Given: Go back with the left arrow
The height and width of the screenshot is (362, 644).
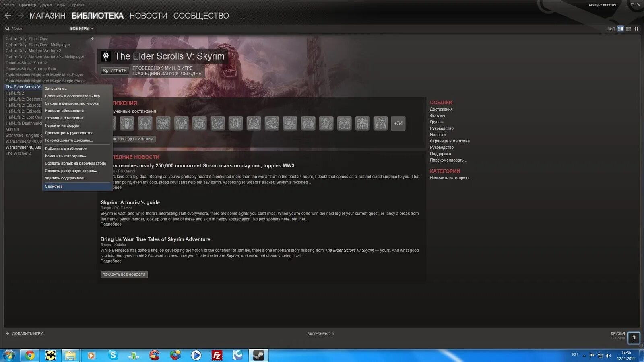Looking at the screenshot, I should click(x=8, y=16).
